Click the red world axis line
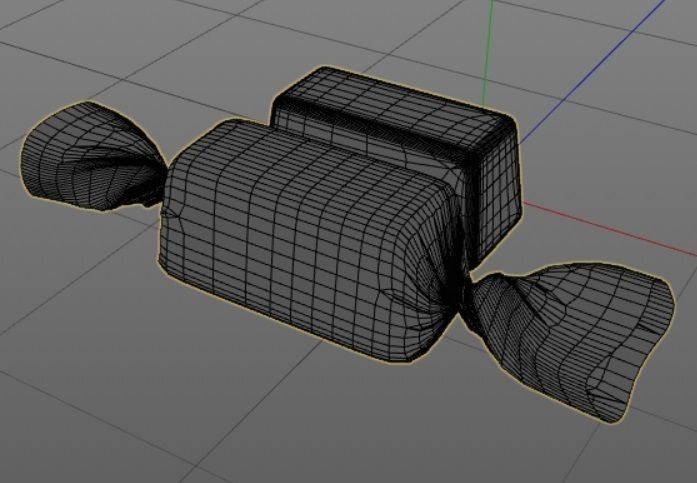 pyautogui.click(x=609, y=228)
